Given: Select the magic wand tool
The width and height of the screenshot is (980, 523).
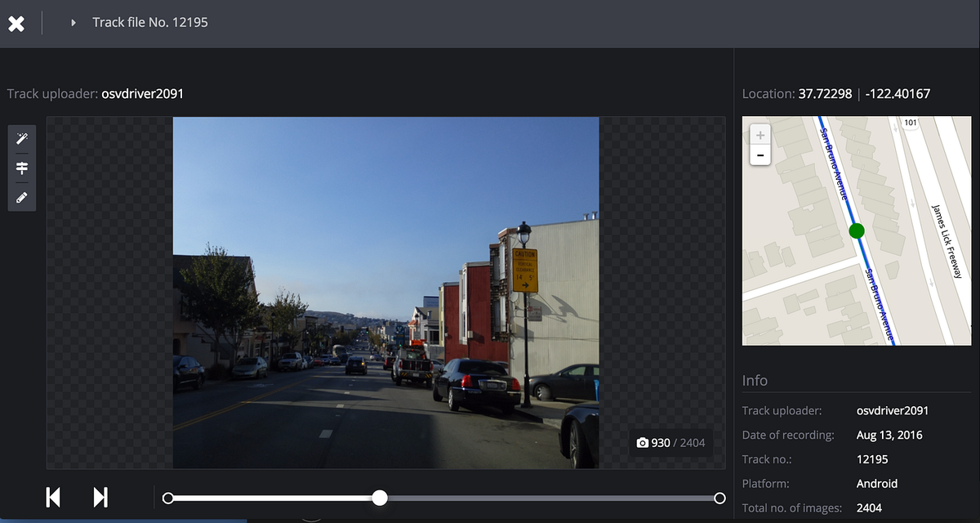Looking at the screenshot, I should point(22,139).
